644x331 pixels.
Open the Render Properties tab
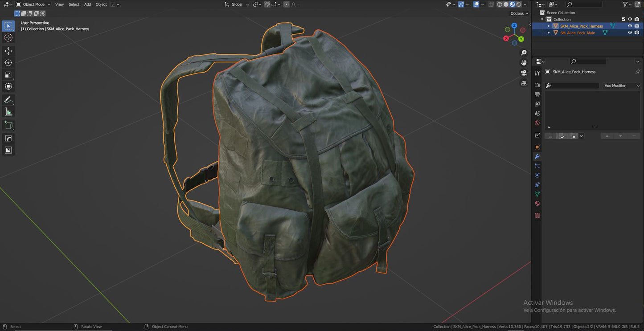(537, 85)
